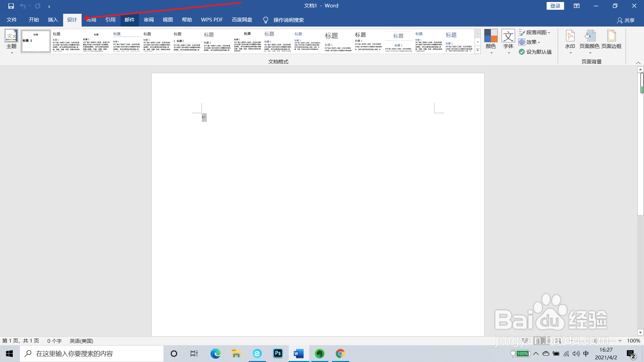The width and height of the screenshot is (644, 362).
Task: Click the 页面边框 page borders icon
Action: tap(611, 40)
